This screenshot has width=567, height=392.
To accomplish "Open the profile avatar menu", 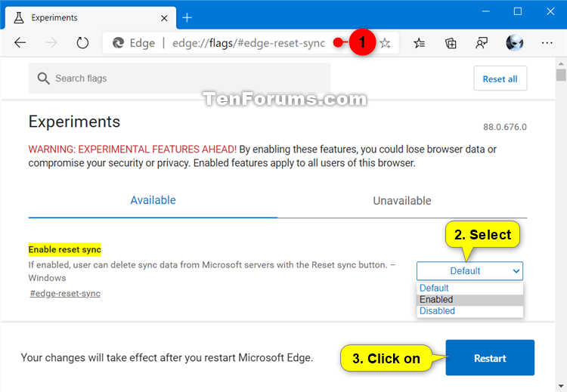I will click(514, 43).
